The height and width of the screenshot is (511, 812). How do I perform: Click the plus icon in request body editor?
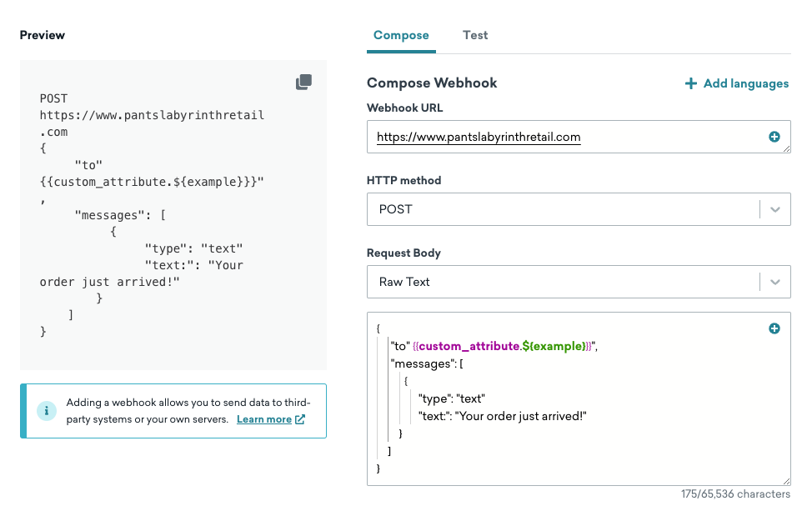coord(774,328)
